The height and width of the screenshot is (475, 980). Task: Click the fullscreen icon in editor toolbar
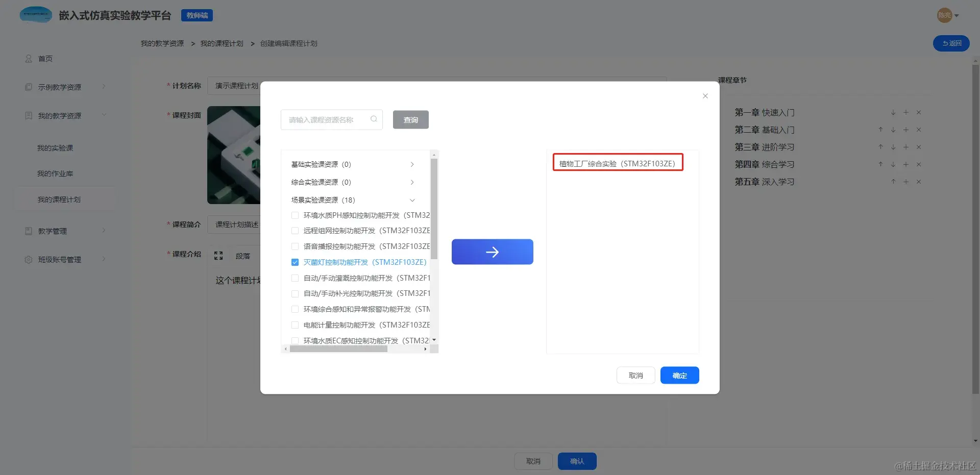point(218,256)
